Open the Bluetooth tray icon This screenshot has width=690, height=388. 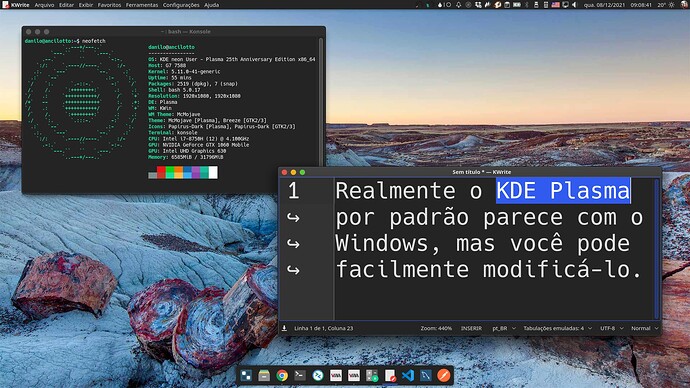click(526, 5)
